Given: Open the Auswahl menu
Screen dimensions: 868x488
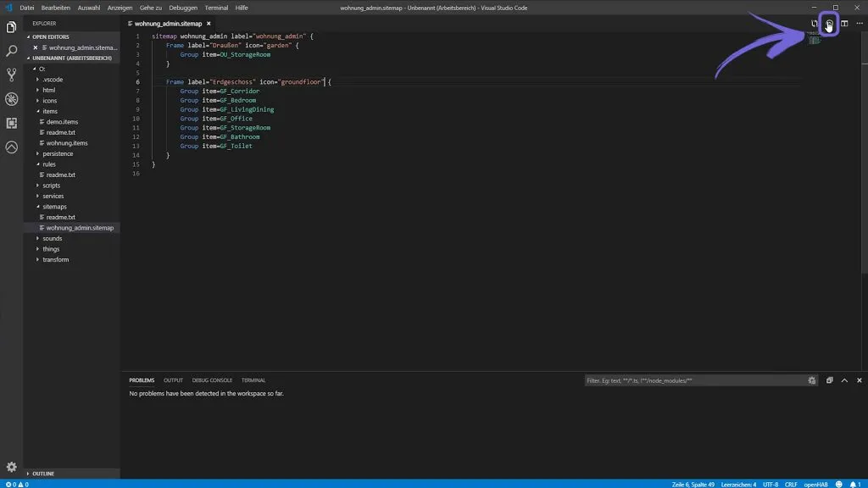Looking at the screenshot, I should (88, 8).
